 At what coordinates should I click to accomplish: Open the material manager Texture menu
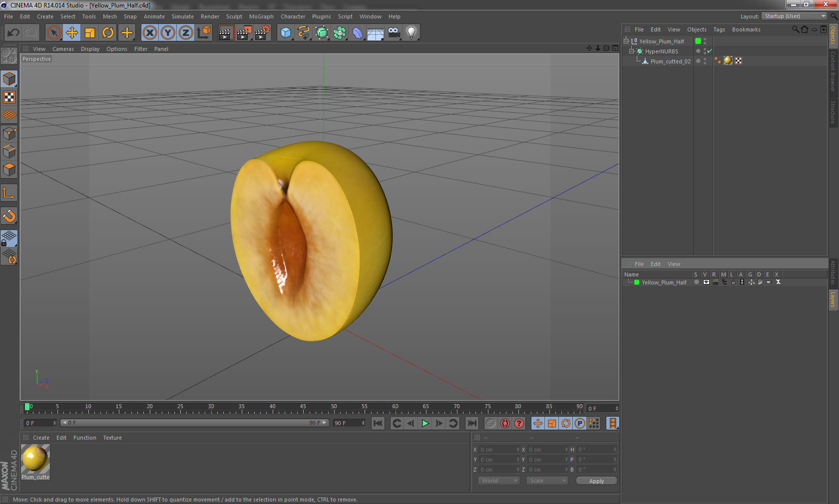[x=112, y=438]
